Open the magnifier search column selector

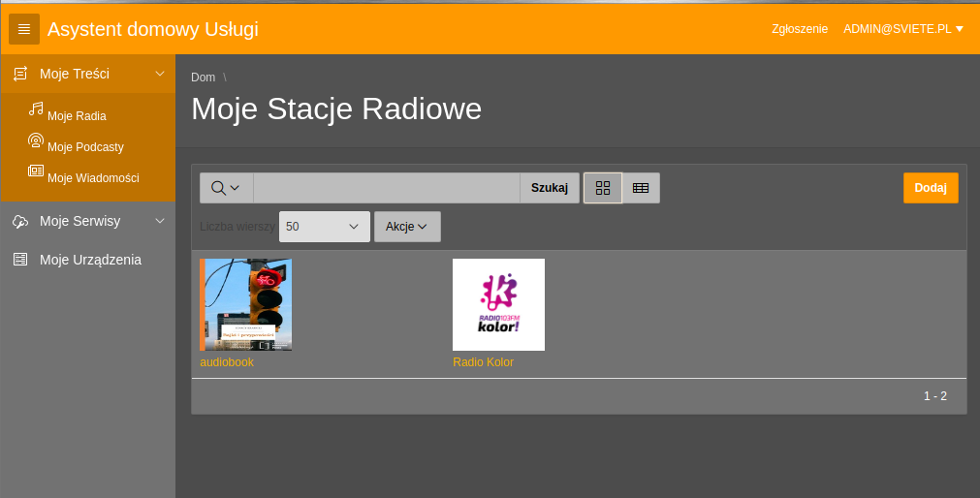[226, 188]
